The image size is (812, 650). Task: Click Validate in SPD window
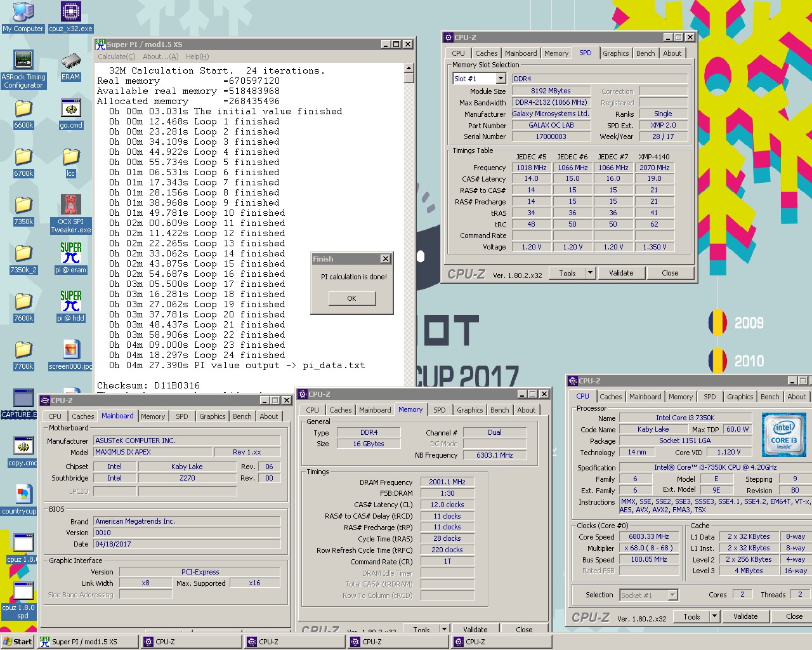point(621,273)
